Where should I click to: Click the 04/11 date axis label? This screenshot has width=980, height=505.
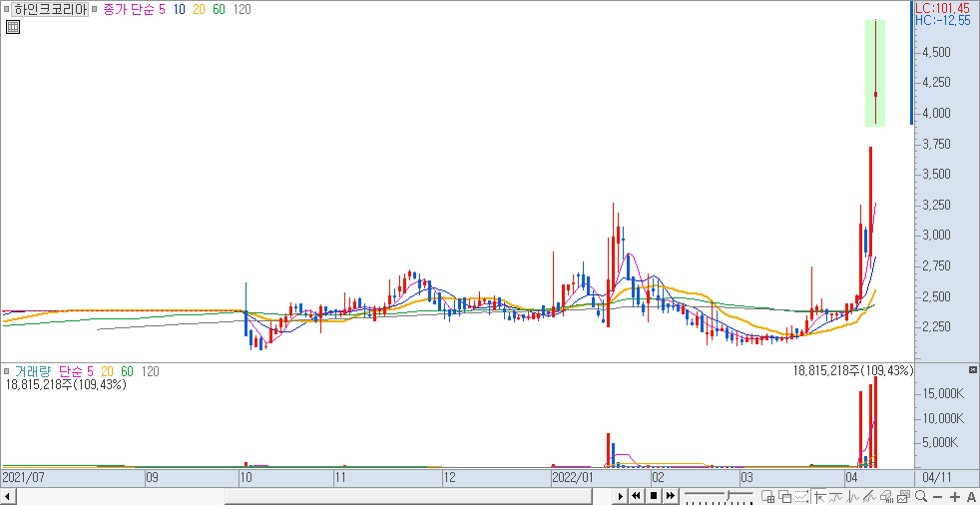coord(937,478)
